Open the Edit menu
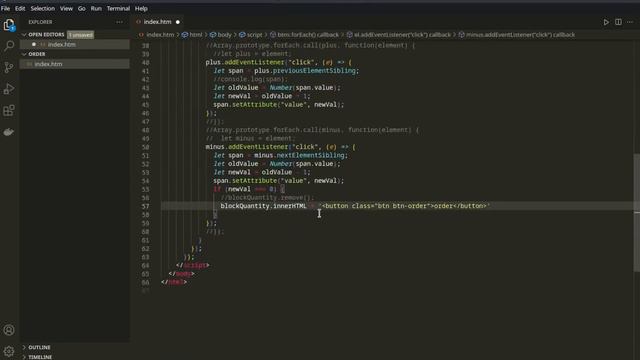Screen dimensions: 640x360 (20, 8)
